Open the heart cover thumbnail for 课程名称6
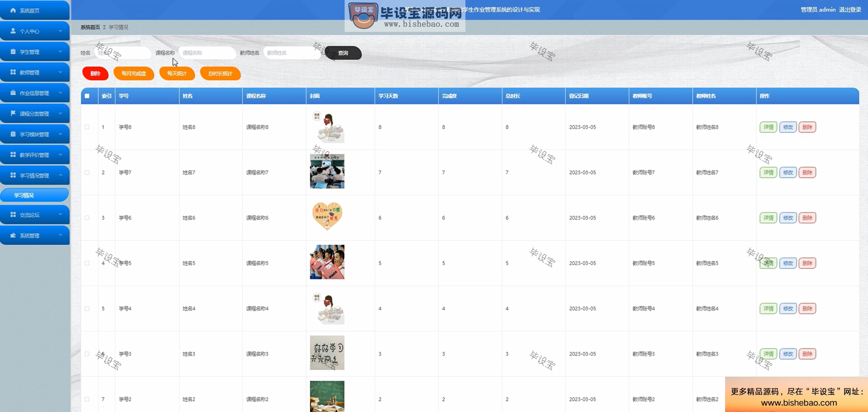Screen dimensions: 868x412 coord(327,217)
